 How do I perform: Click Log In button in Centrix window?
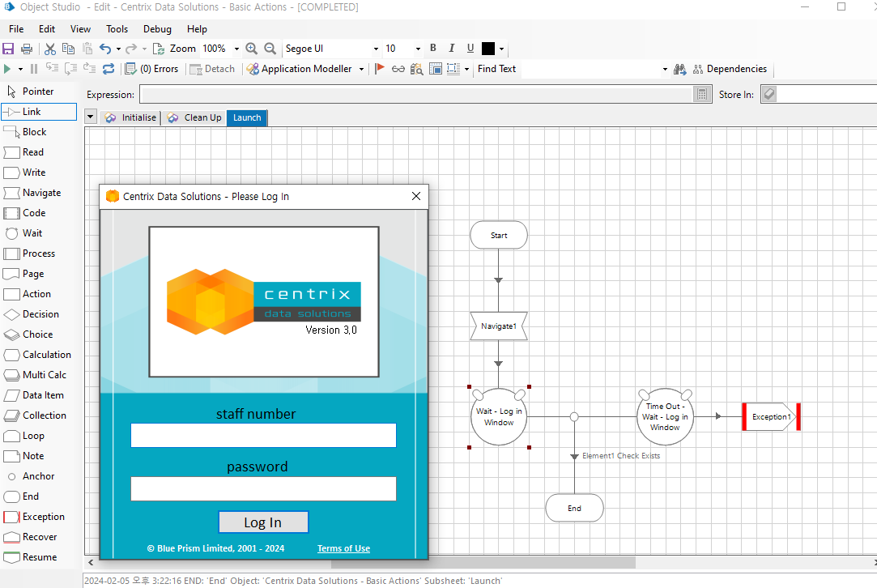263,522
